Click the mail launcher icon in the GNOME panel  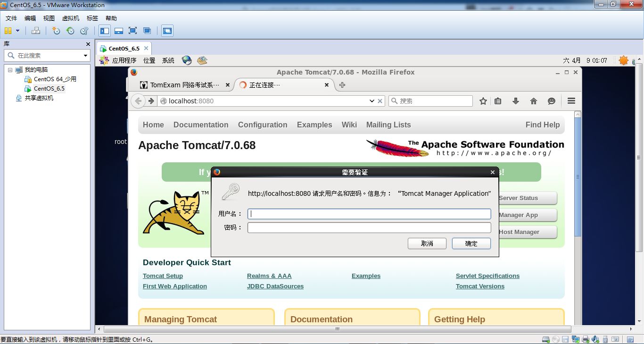tap(202, 60)
